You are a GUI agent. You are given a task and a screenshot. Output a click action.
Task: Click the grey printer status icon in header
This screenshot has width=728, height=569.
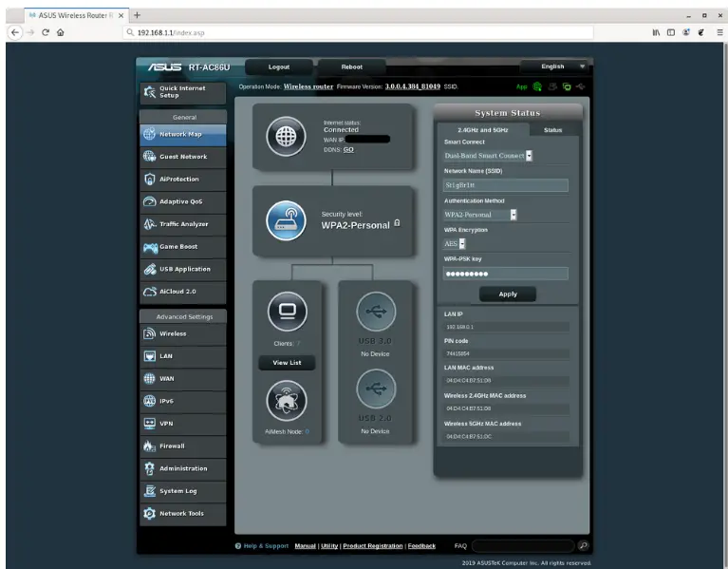(552, 86)
